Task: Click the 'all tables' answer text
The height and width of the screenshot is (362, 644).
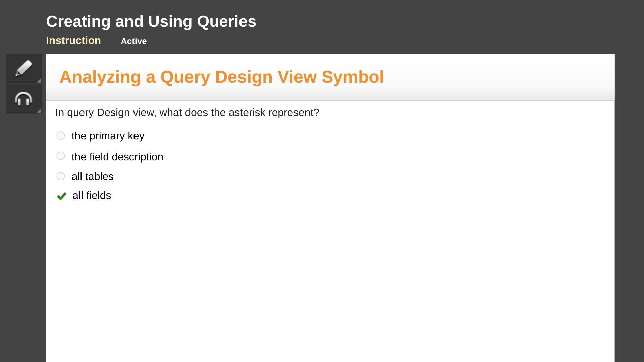Action: [93, 177]
